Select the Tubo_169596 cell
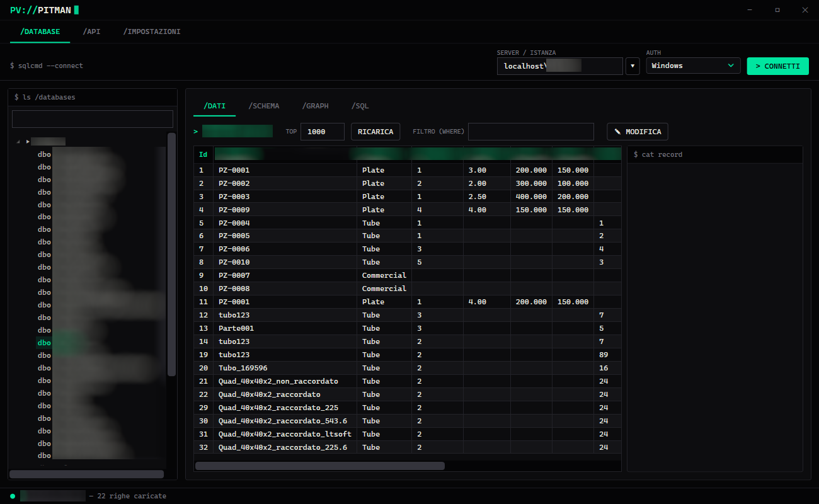The image size is (819, 504). (286, 368)
